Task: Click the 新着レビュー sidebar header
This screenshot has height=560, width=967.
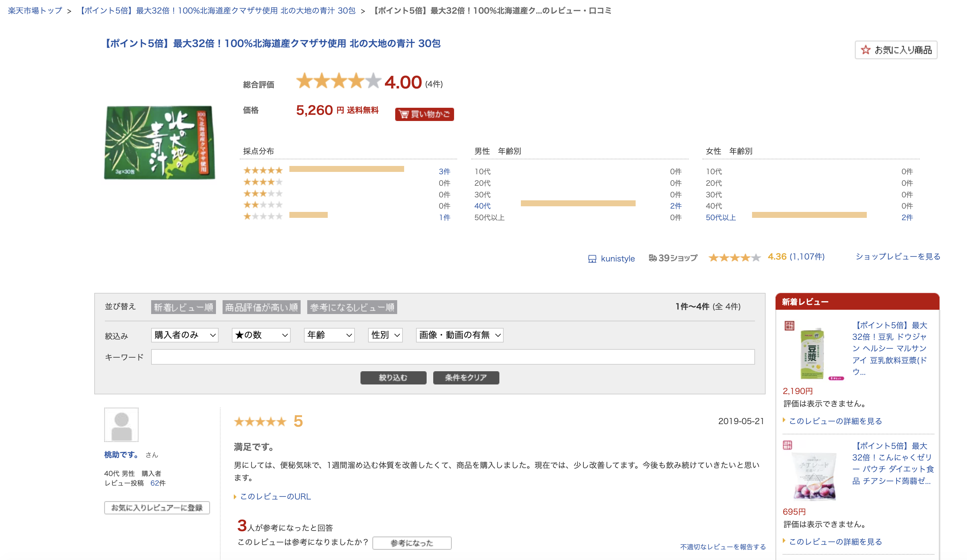Action: [x=857, y=302]
